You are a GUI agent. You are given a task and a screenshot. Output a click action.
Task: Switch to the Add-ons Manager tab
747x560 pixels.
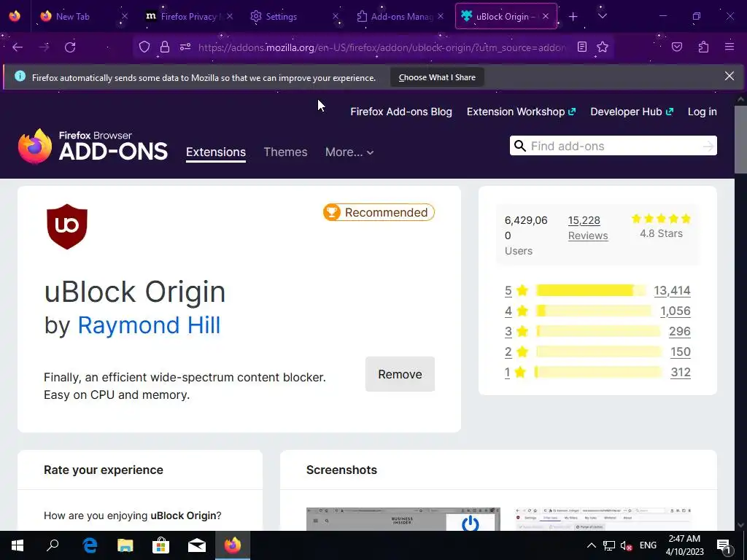point(402,16)
